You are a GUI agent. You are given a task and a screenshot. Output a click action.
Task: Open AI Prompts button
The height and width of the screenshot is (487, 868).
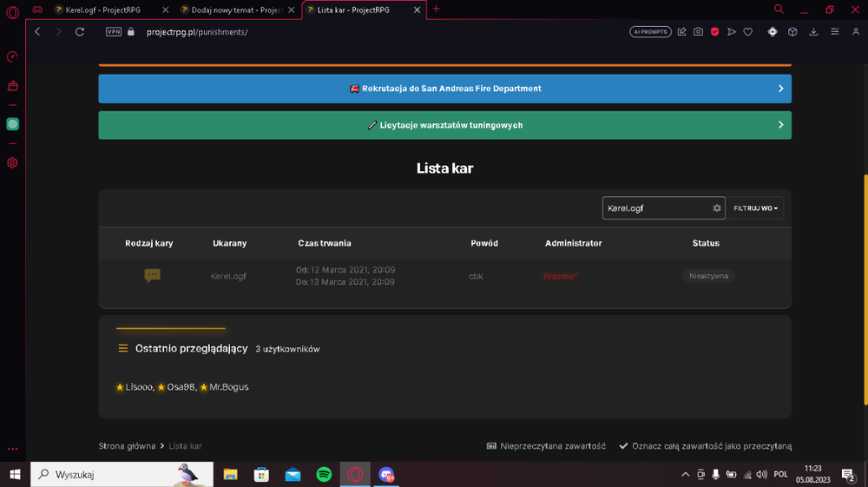(x=650, y=31)
